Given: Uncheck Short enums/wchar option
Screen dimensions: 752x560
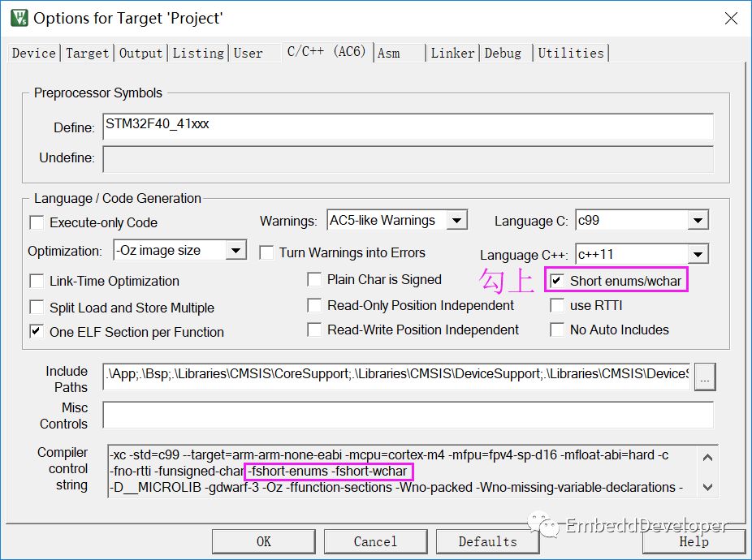Looking at the screenshot, I should point(557,281).
